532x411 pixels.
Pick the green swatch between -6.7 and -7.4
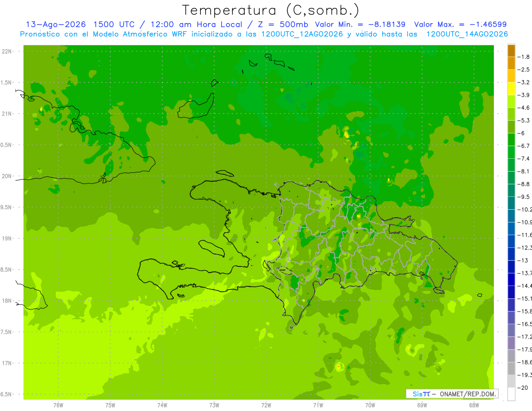[x=511, y=153]
